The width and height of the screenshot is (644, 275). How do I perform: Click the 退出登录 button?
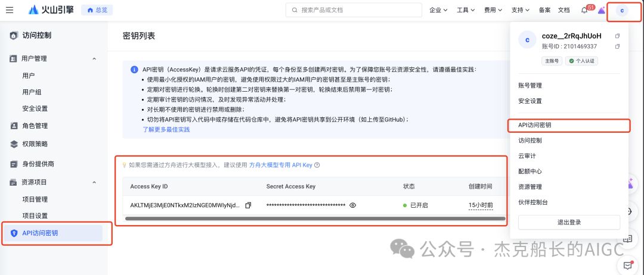569,223
